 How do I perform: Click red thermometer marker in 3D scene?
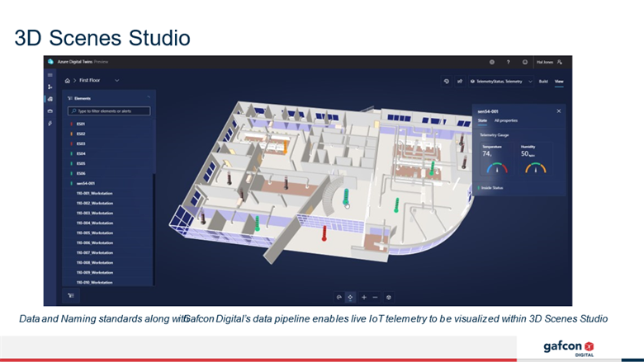click(x=324, y=233)
